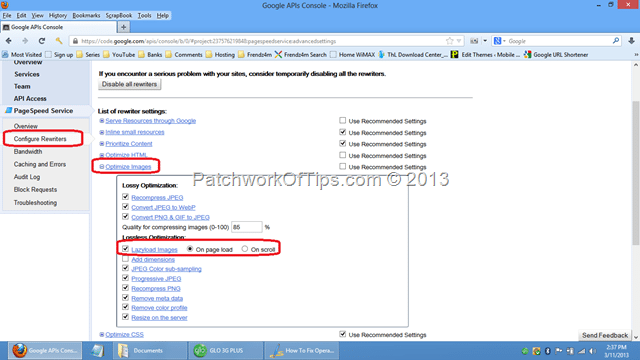The image size is (640, 360).
Task: Bookmark page with the star icon
Action: click(449, 41)
